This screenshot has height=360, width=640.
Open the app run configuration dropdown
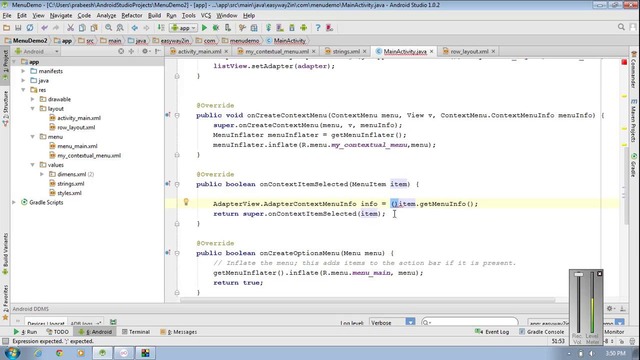[x=183, y=28]
